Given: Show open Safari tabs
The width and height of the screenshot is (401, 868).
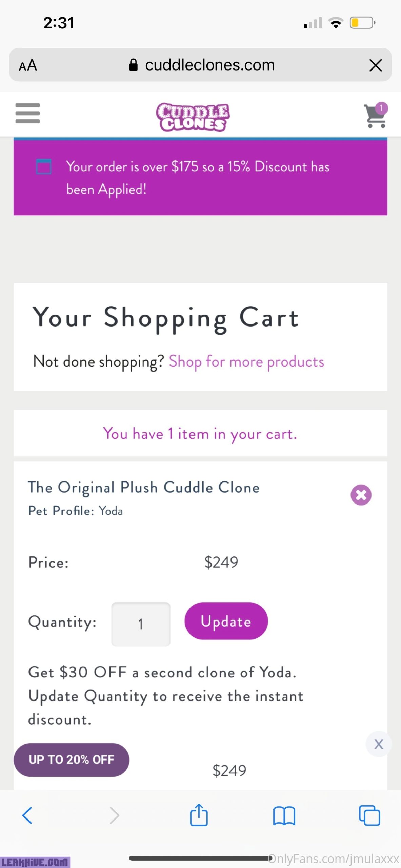Looking at the screenshot, I should 369,815.
